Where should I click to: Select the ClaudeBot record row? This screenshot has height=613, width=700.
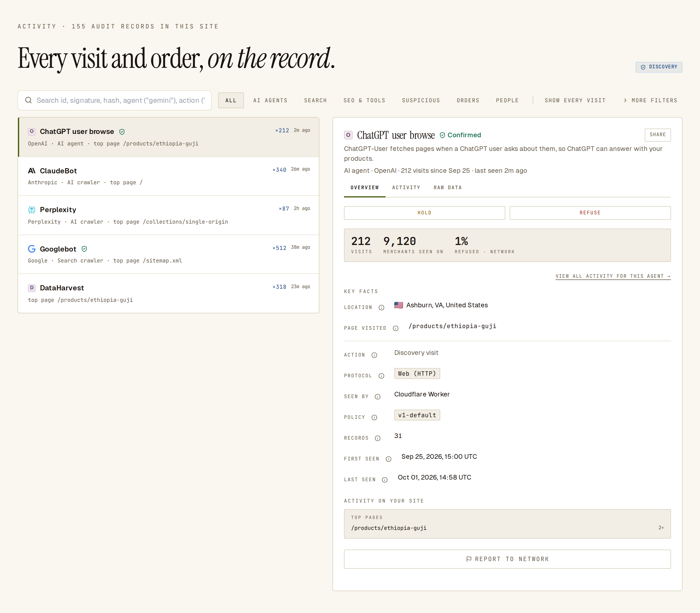169,176
